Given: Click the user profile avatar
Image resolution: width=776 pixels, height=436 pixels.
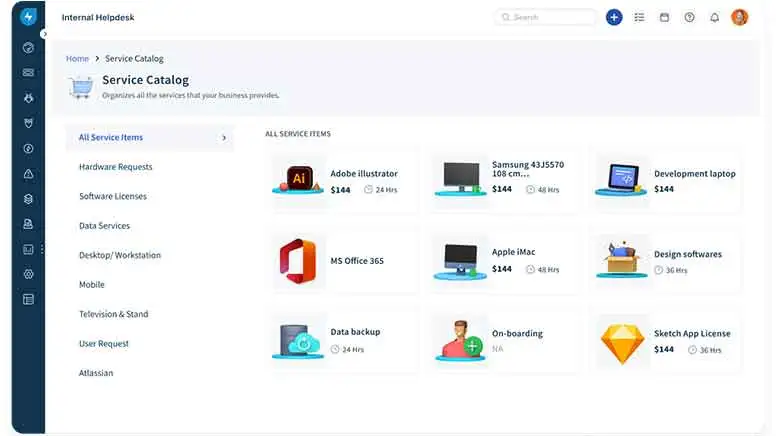Looking at the screenshot, I should click(x=740, y=17).
